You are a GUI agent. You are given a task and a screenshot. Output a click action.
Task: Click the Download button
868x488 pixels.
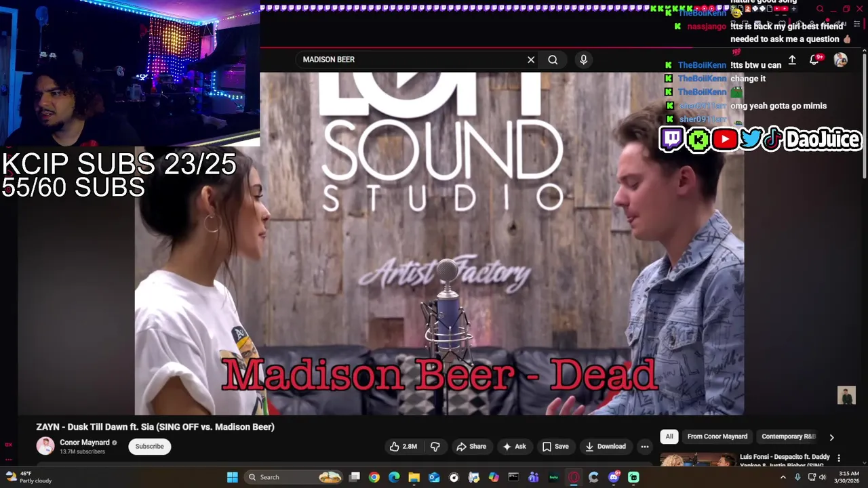pyautogui.click(x=606, y=447)
